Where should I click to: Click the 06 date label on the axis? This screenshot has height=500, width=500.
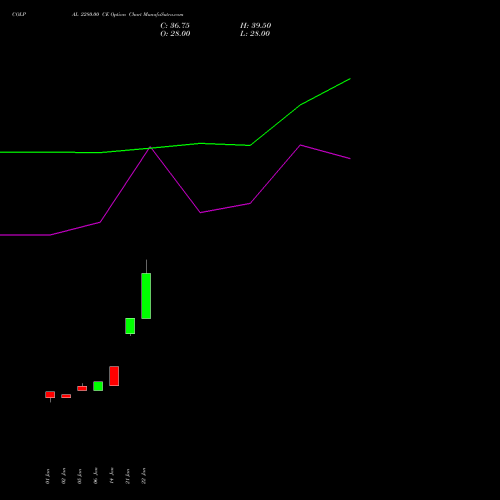click(x=95, y=476)
